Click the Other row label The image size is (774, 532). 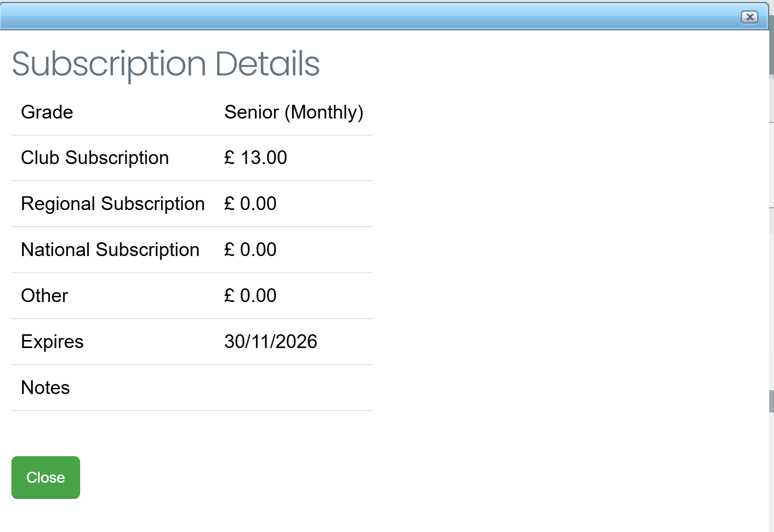click(x=45, y=296)
